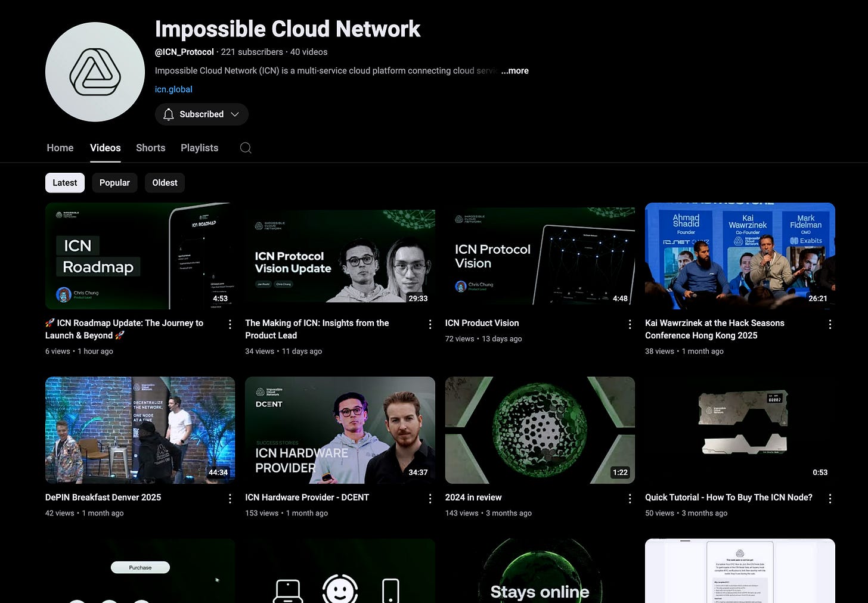Expand channel description with ...more
Image resolution: width=868 pixels, height=603 pixels.
tap(515, 70)
